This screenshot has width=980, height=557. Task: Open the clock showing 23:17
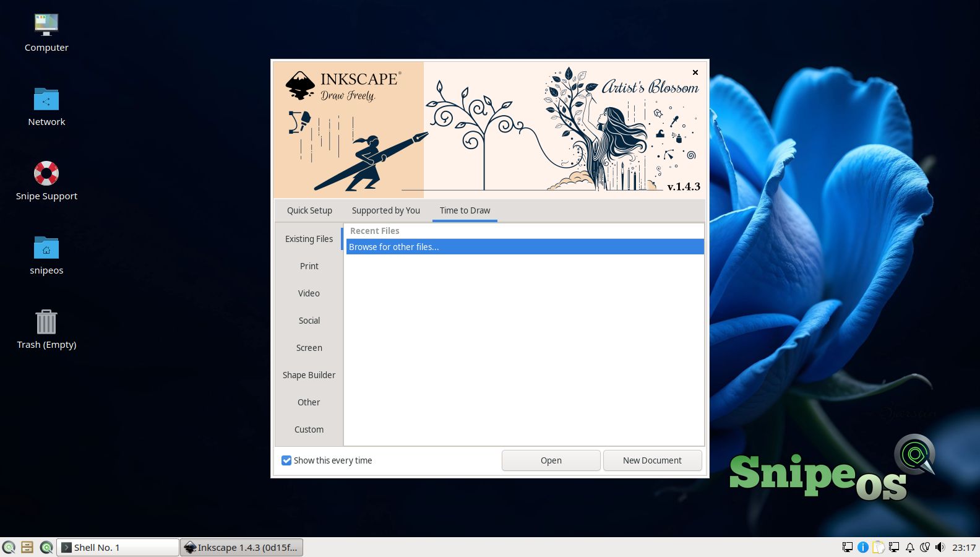pos(964,547)
